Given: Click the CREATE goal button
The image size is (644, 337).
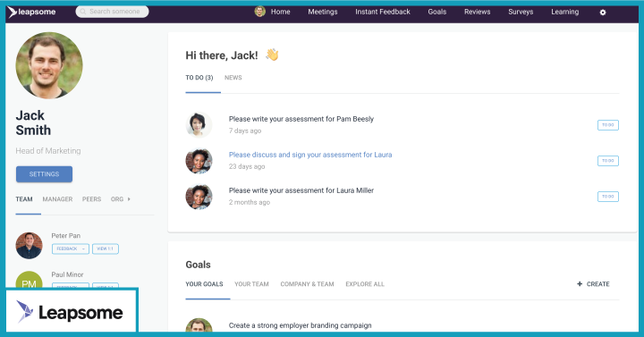Looking at the screenshot, I should coord(593,284).
